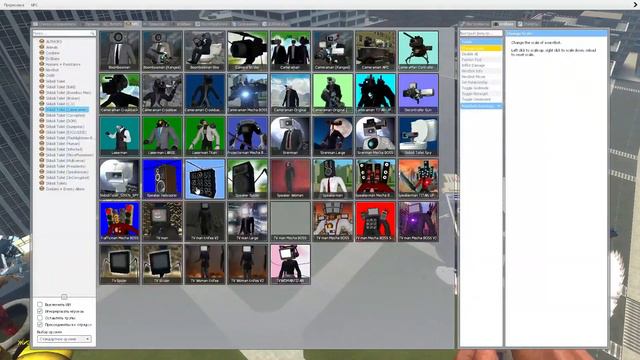Toggle the checked ignore players checkbox
This screenshot has height=360, width=640.
point(40,311)
